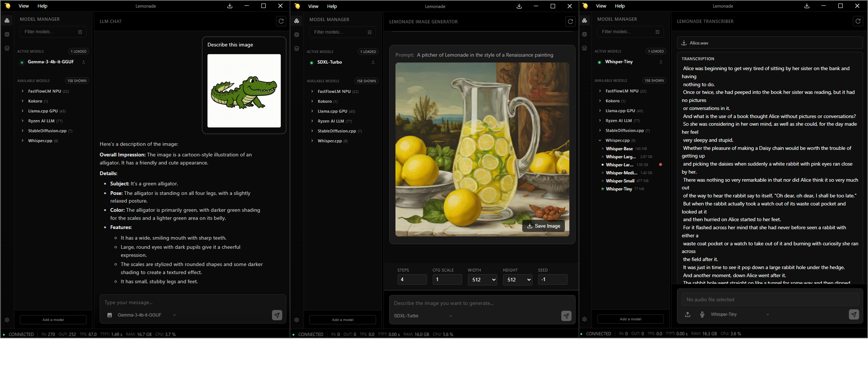Open Help menu in Transcriber window
The height and width of the screenshot is (368, 868).
point(620,6)
